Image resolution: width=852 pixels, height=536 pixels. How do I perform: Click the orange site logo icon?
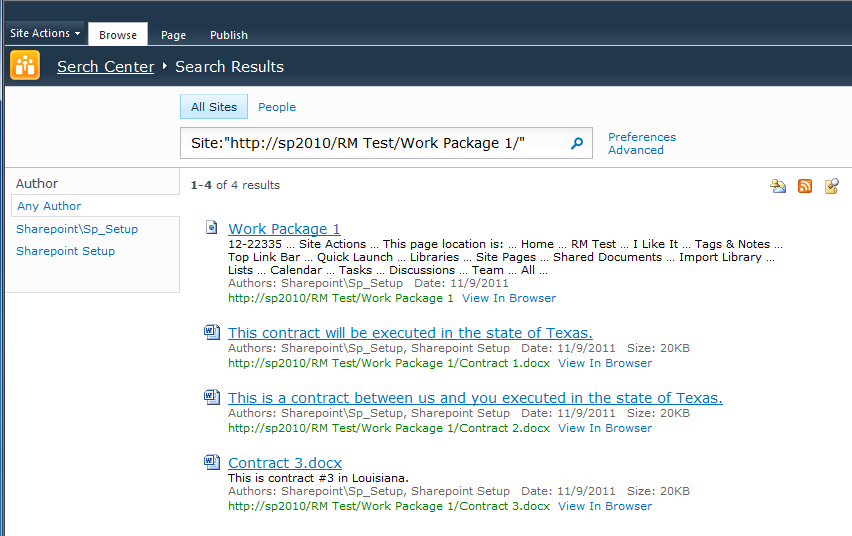coord(25,65)
